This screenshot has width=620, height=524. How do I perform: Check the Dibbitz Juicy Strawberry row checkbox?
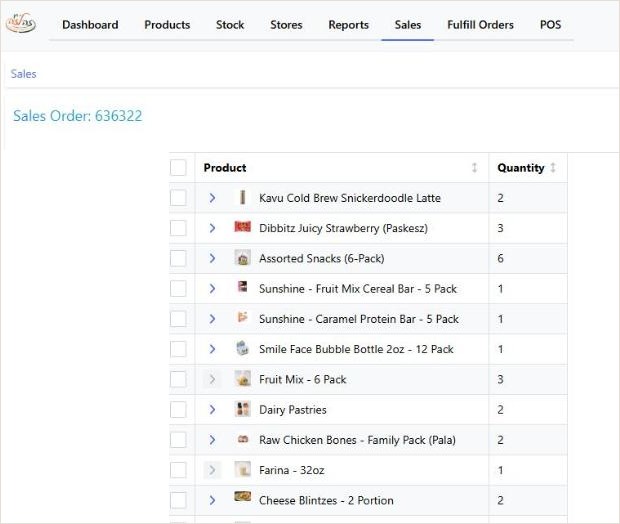coord(178,228)
